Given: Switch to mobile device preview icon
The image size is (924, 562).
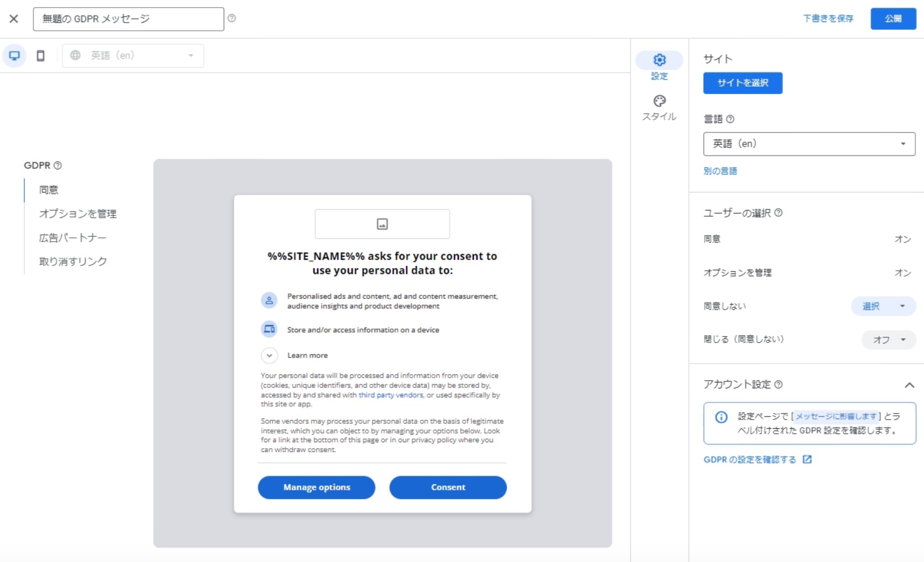Looking at the screenshot, I should coord(40,56).
